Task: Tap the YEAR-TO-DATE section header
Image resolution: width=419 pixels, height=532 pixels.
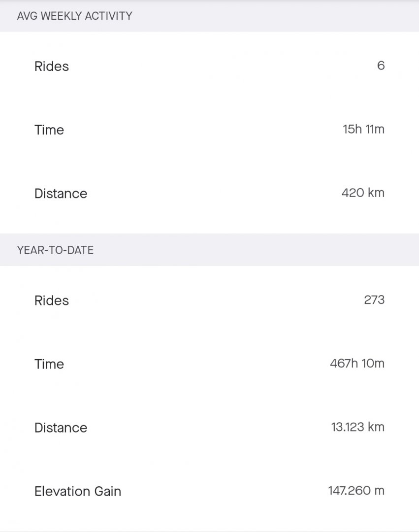Action: (x=55, y=250)
